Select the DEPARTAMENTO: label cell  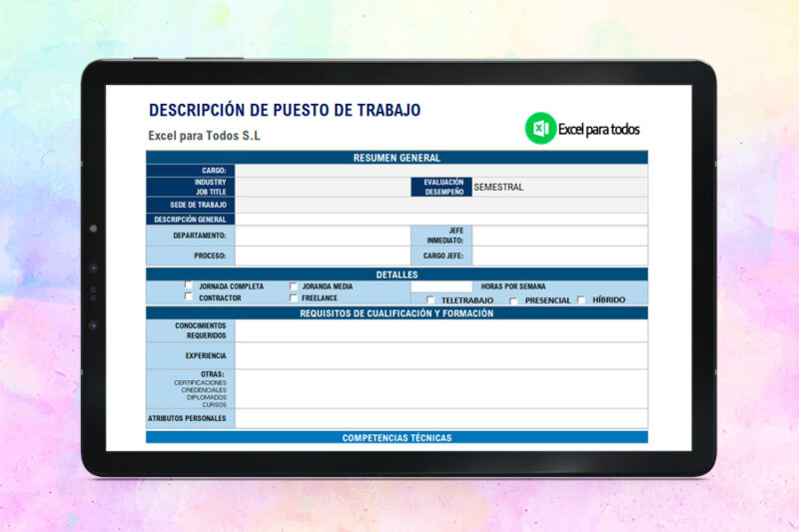191,236
